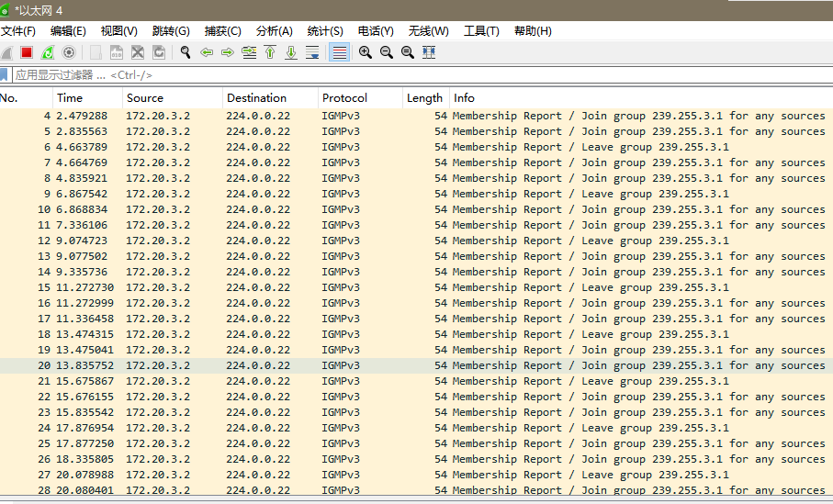Click the Reload capture file icon

[159, 52]
